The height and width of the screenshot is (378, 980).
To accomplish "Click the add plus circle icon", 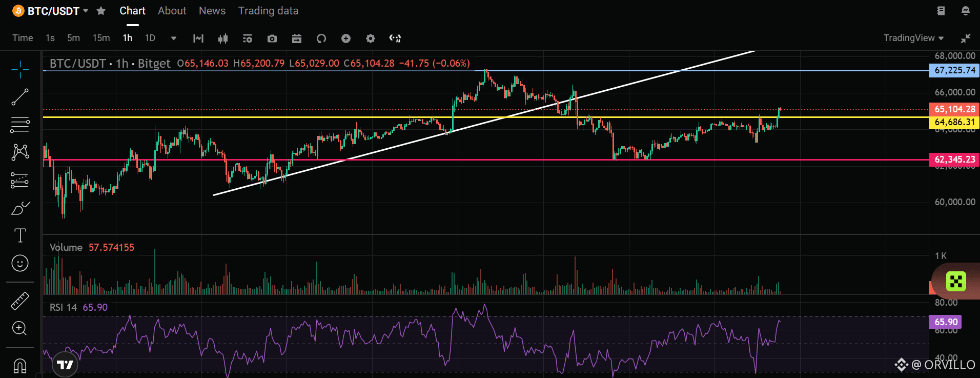I will (x=346, y=38).
